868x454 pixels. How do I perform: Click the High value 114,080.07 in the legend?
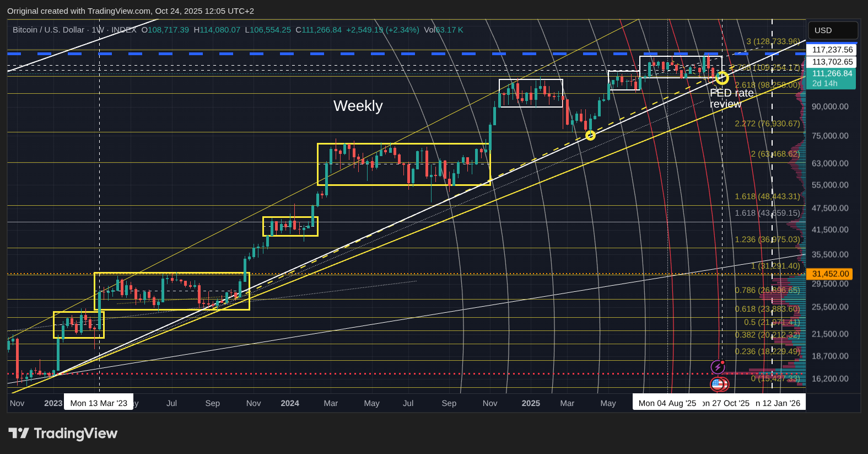[x=220, y=30]
